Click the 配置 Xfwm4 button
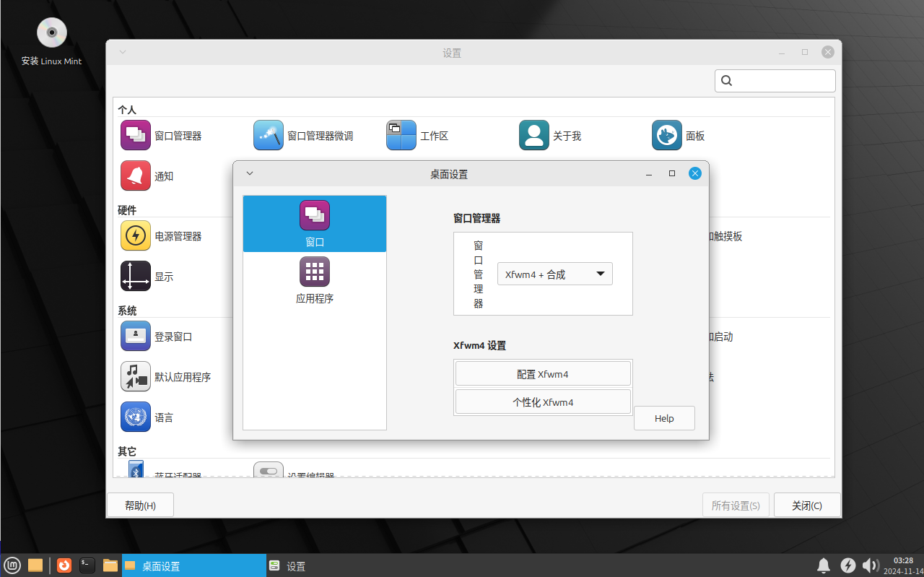The height and width of the screenshot is (577, 924). click(x=543, y=374)
